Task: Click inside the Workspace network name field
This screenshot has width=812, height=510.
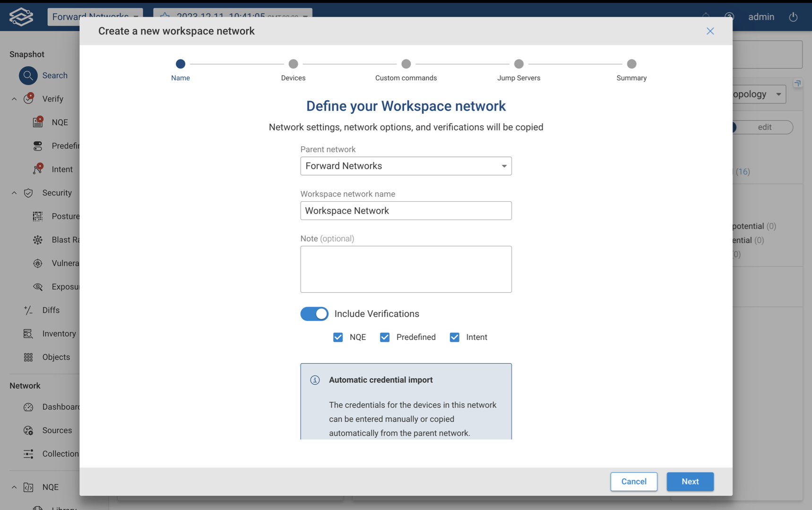Action: (406, 211)
